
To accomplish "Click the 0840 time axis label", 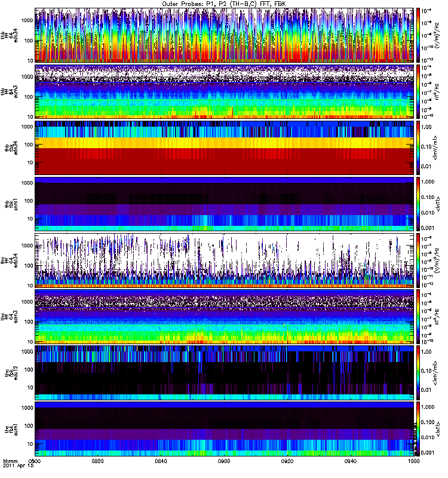I will coord(161,461).
